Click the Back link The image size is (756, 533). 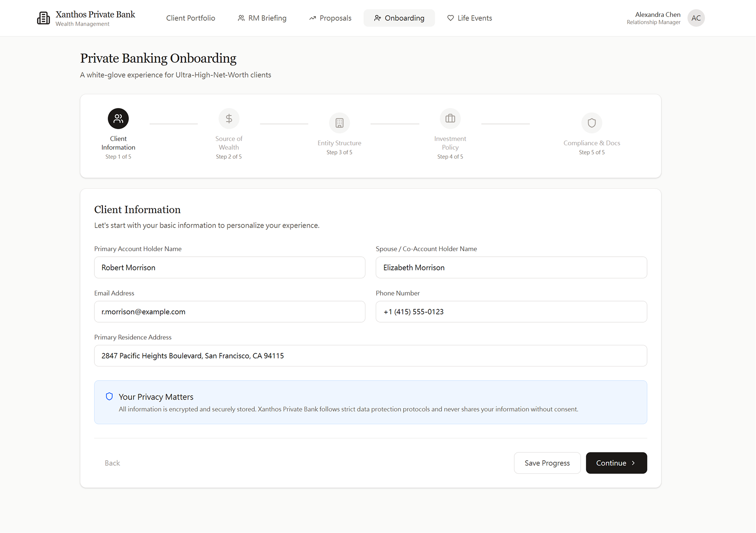click(112, 463)
